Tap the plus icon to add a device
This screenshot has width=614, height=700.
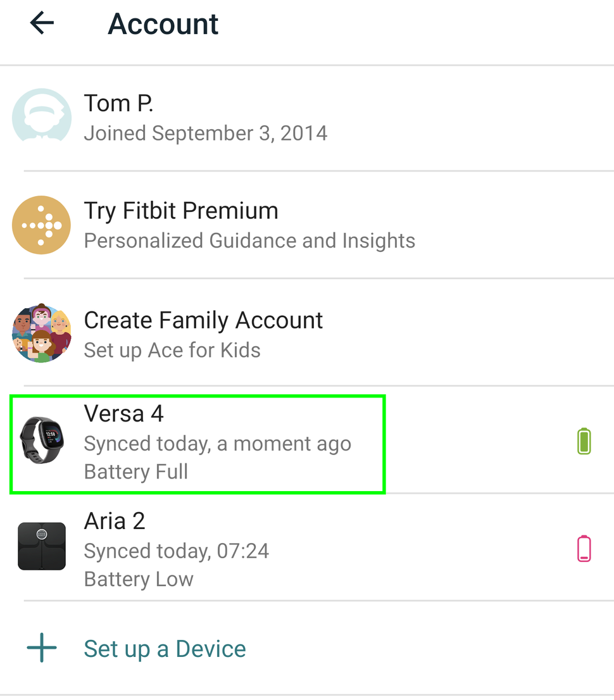click(x=41, y=648)
